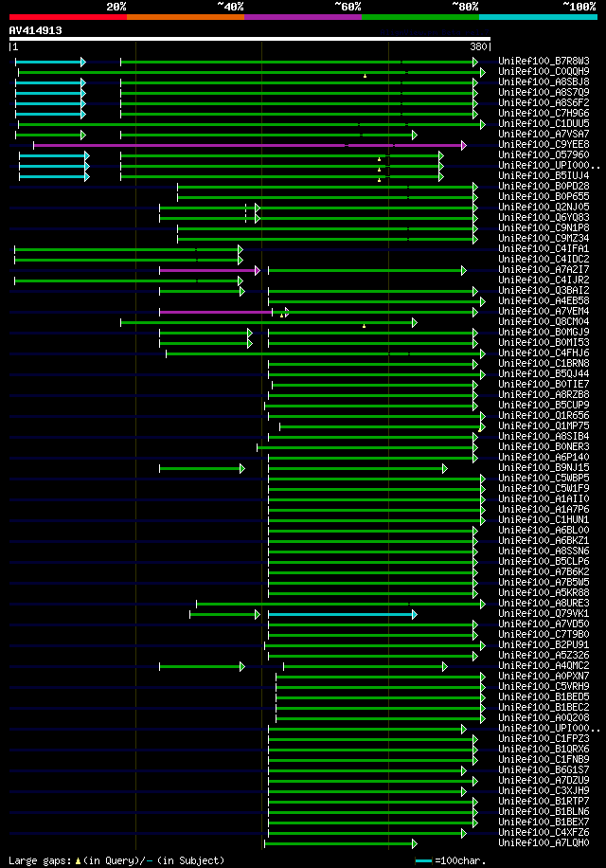Click UniRef100_C3XJH9 label
The image size is (606, 868).
tap(544, 790)
